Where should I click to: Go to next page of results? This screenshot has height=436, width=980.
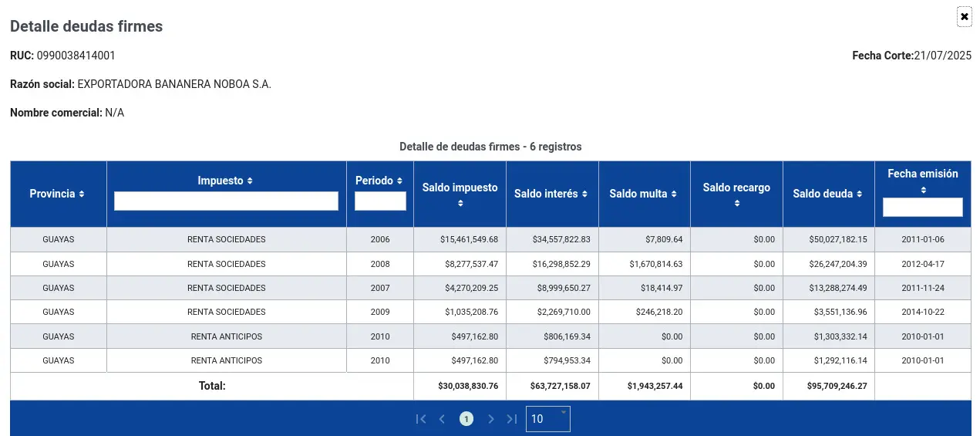tap(491, 419)
